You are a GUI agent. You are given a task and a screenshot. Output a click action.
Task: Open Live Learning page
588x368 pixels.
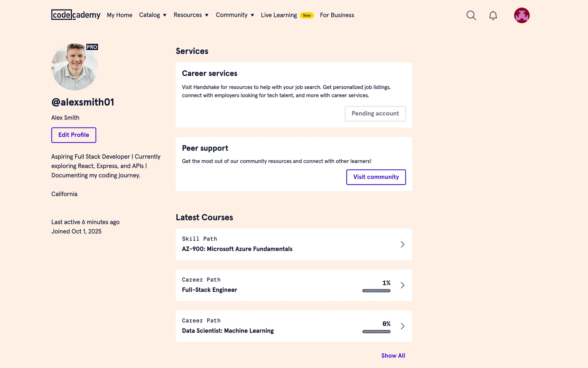(x=279, y=15)
